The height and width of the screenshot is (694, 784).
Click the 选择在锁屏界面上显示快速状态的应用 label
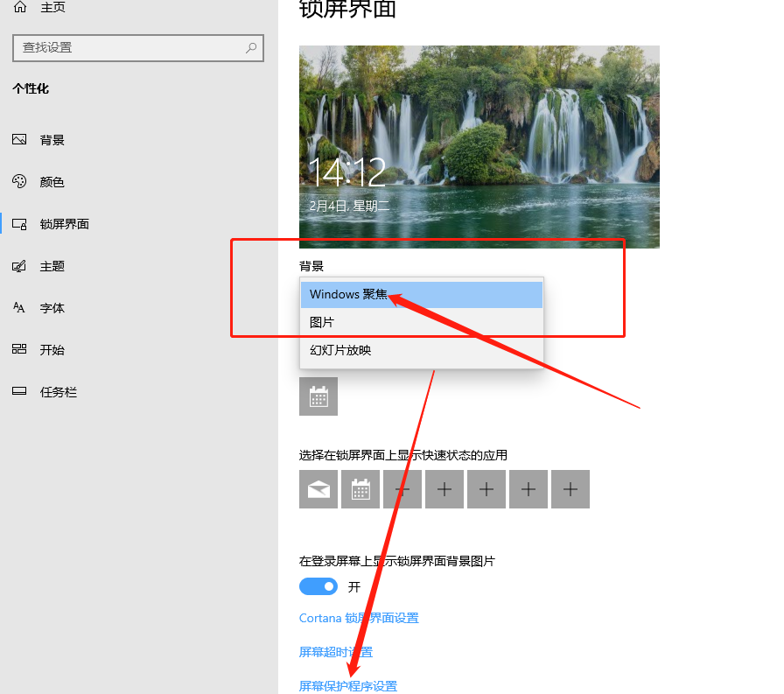[403, 455]
